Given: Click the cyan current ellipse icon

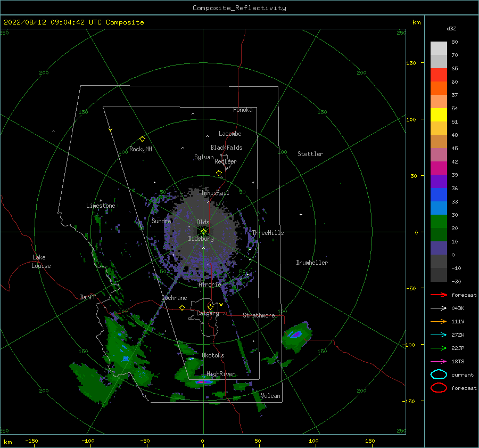Looking at the screenshot, I should 439,374.
